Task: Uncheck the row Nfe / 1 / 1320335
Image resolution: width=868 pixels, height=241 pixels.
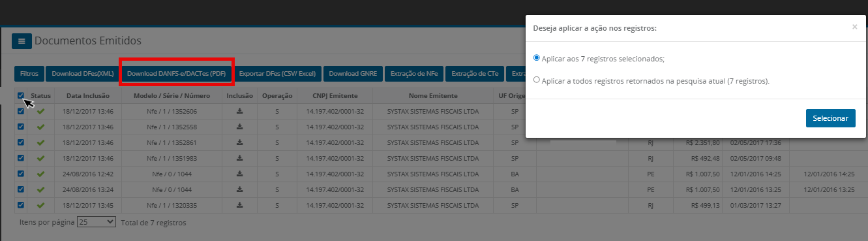Action: coord(21,205)
